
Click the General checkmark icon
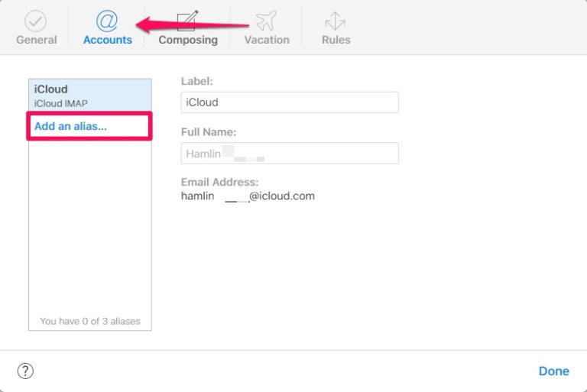click(x=36, y=21)
